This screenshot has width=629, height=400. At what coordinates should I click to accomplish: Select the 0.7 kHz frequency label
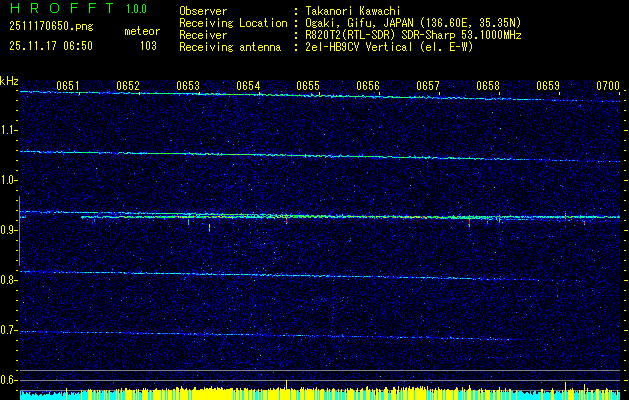pyautogui.click(x=8, y=330)
